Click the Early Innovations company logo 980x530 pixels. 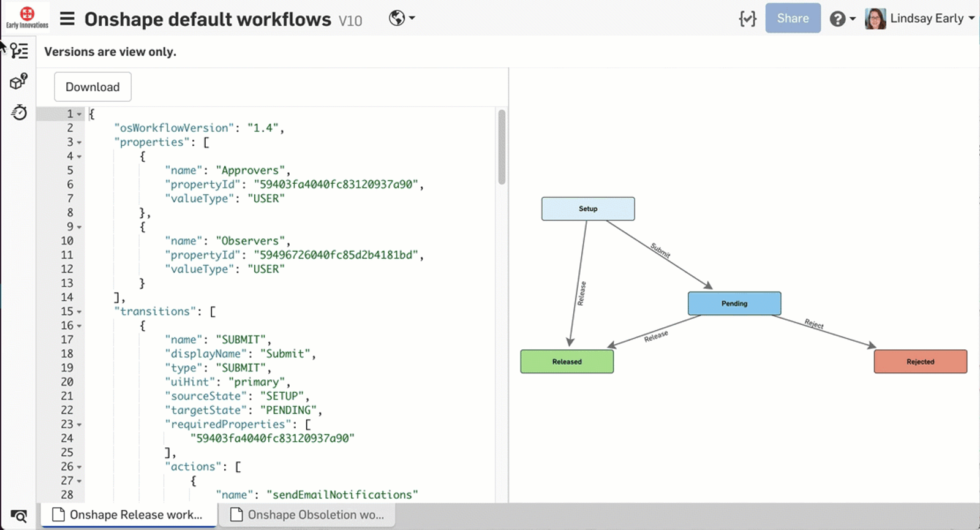point(27,17)
